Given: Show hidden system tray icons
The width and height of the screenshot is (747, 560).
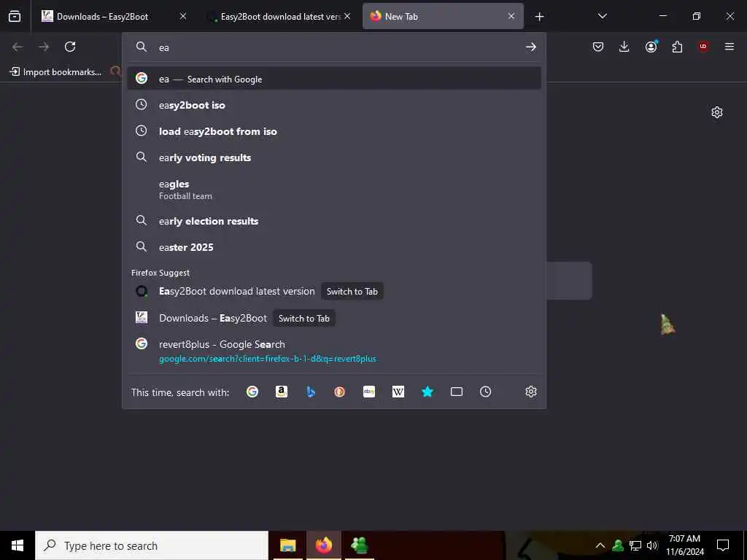Looking at the screenshot, I should coord(600,545).
